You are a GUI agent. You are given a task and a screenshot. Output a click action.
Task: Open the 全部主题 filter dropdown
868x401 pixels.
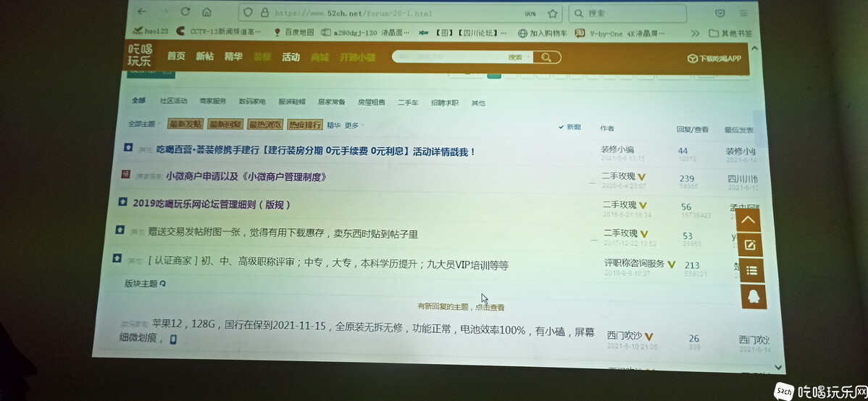point(144,124)
